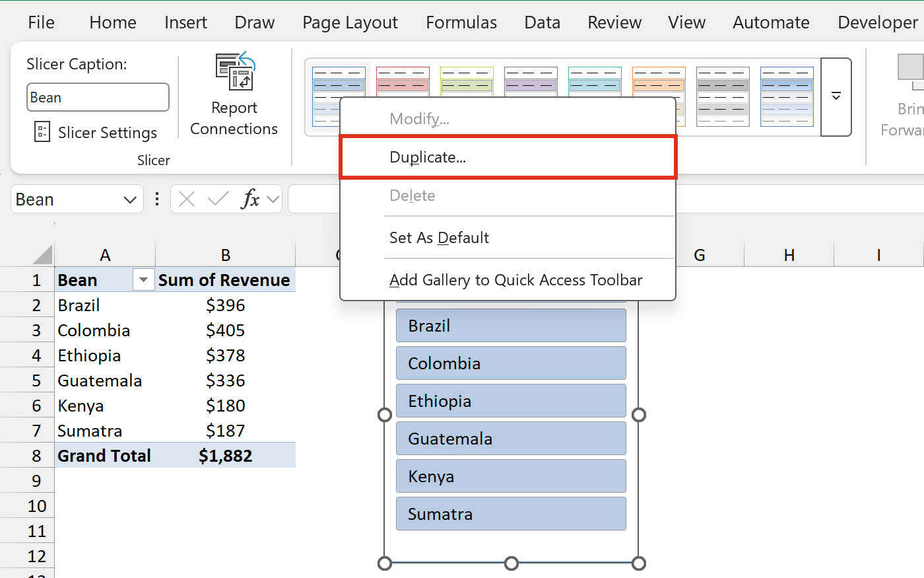Apply the purple slicer style
This screenshot has width=924, height=578.
coord(531,81)
